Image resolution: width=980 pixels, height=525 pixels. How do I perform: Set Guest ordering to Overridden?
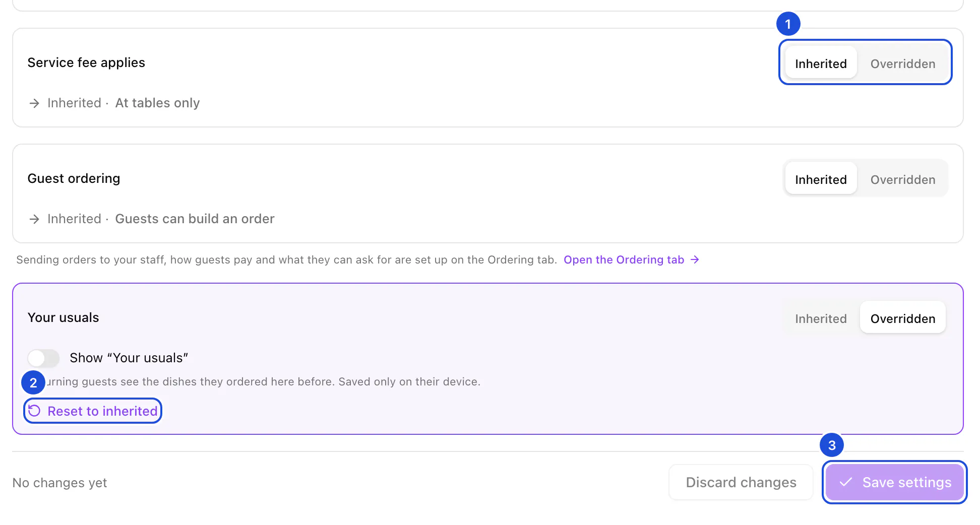coord(902,179)
